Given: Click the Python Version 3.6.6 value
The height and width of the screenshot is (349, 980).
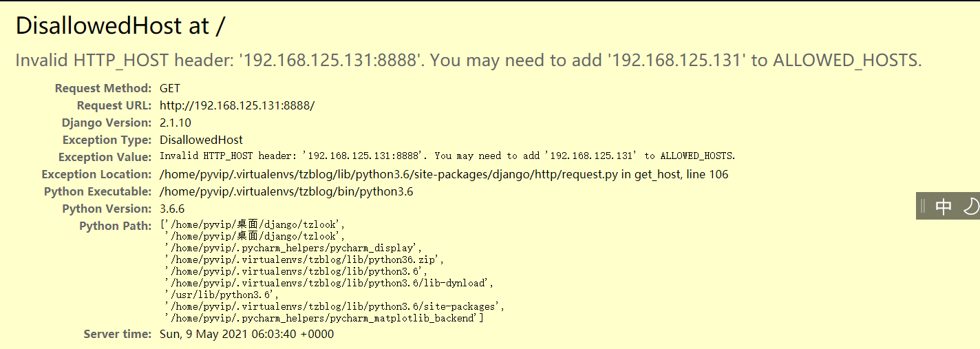Looking at the screenshot, I should pyautogui.click(x=172, y=209).
